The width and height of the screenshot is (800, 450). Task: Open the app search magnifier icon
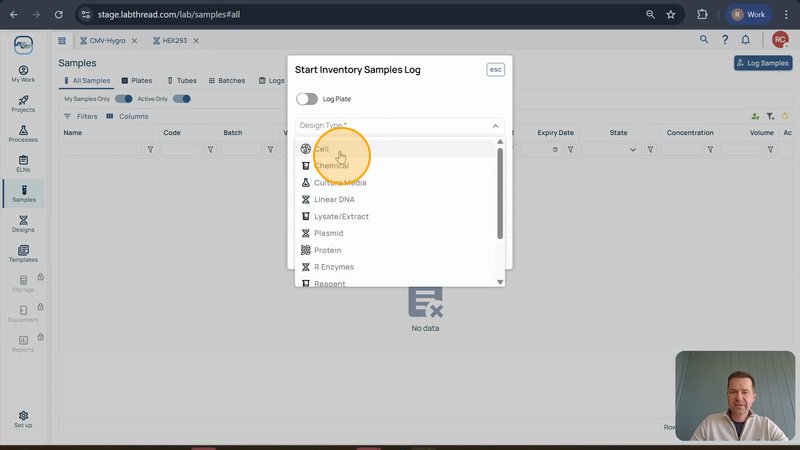click(704, 39)
